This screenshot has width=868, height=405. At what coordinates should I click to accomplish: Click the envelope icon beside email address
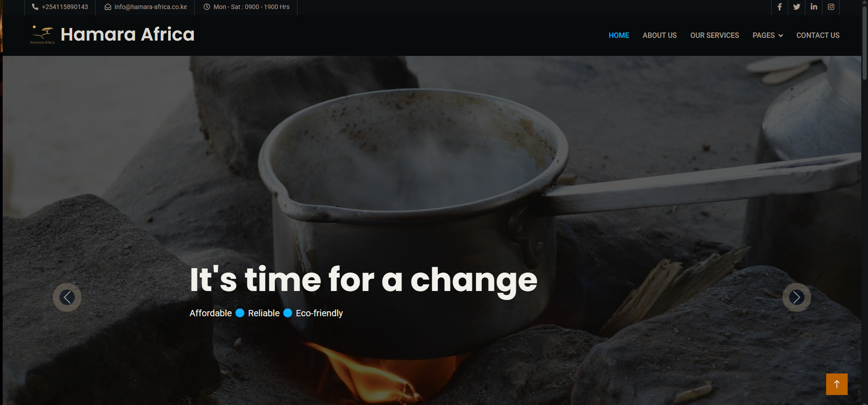coord(108,7)
